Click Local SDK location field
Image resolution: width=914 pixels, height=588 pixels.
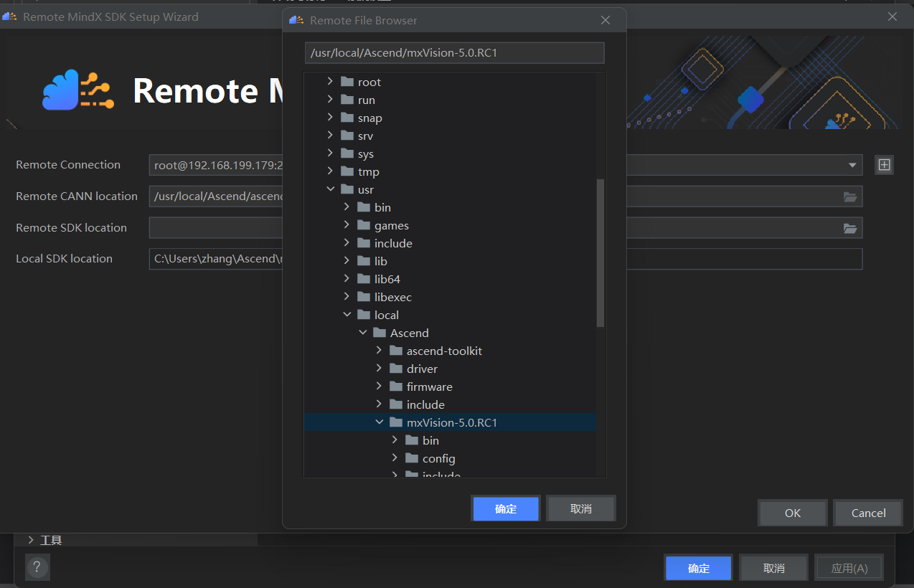tap(506, 259)
